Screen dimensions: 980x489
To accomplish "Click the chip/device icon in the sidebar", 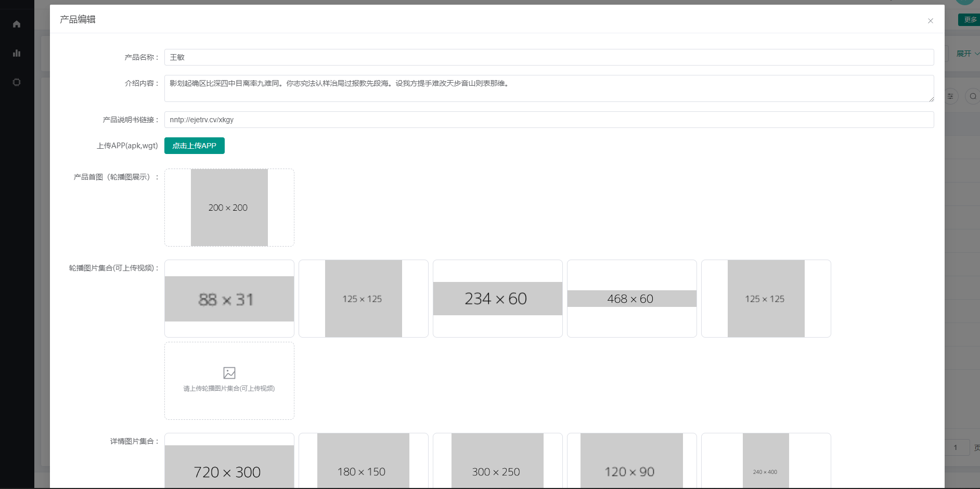I will 16,82.
